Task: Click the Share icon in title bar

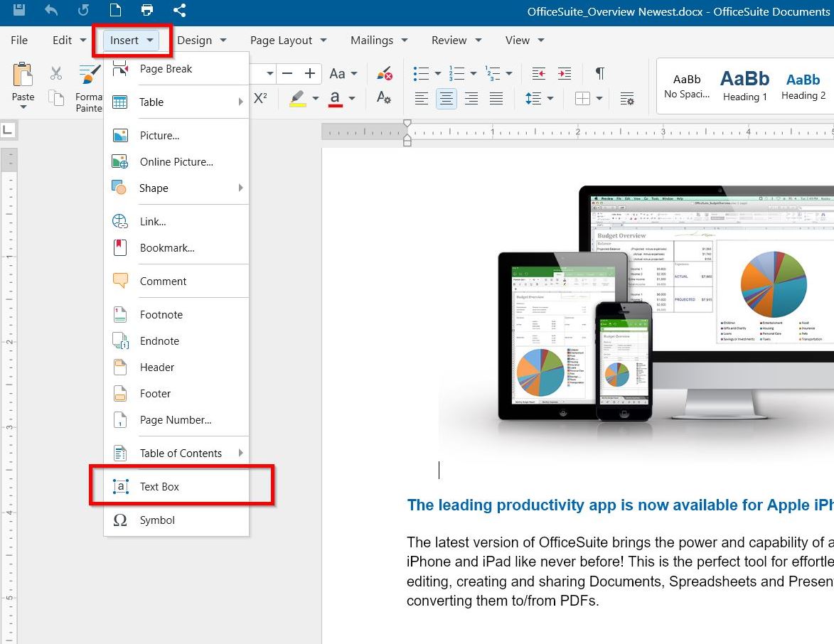Action: pyautogui.click(x=180, y=9)
